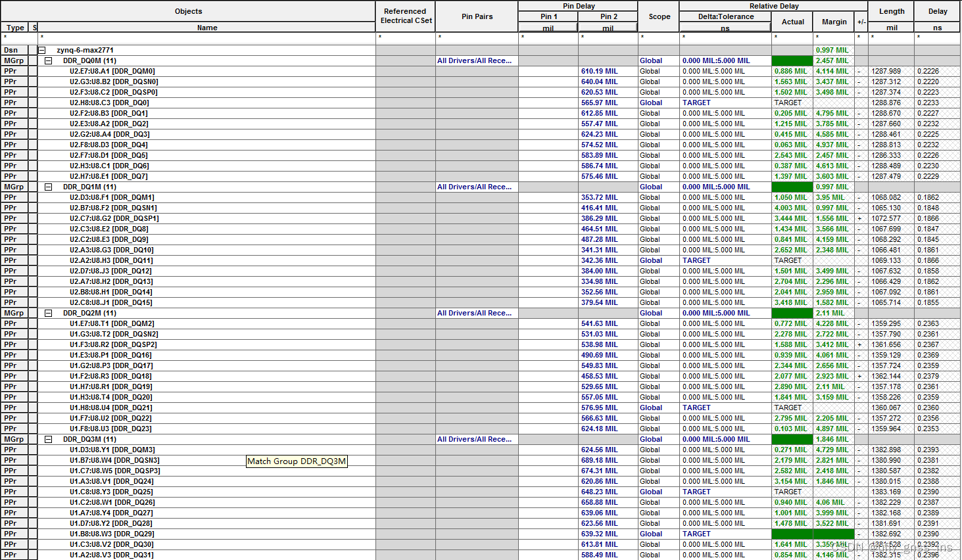Click Delta:Tolerance cell of DDR_DQ1M group
This screenshot has height=560, width=962.
[725, 187]
